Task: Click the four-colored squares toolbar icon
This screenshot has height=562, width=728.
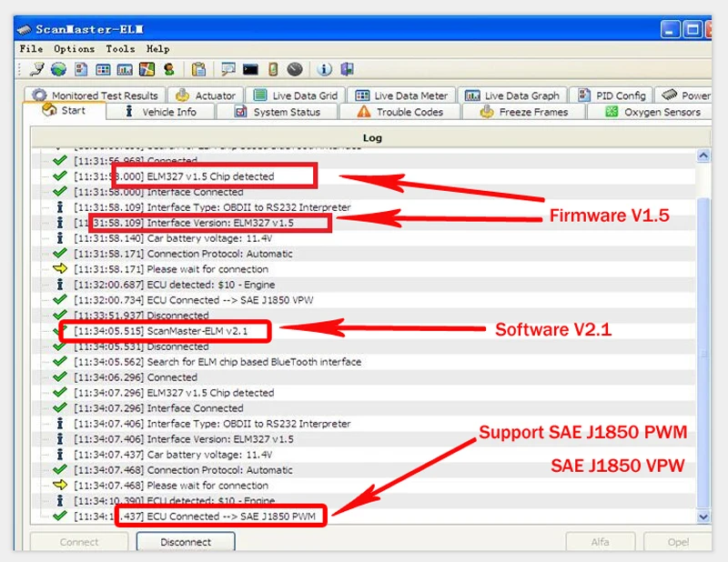Action: (147, 69)
